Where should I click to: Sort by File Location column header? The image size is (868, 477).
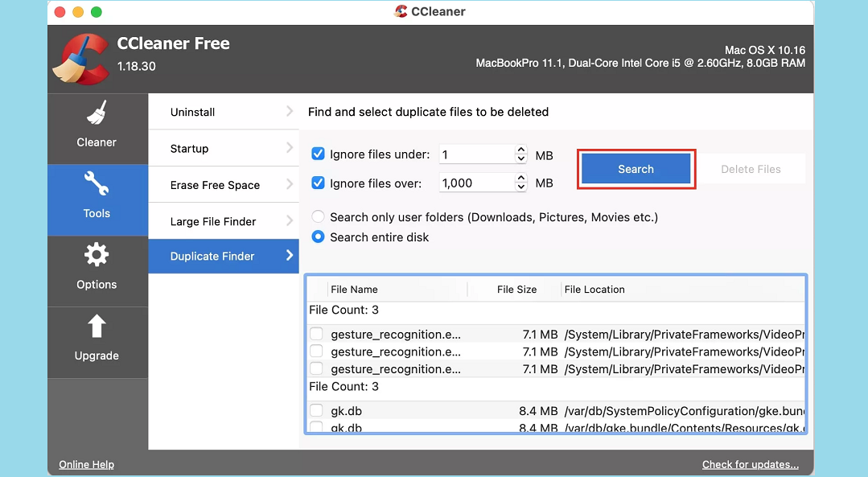click(594, 290)
